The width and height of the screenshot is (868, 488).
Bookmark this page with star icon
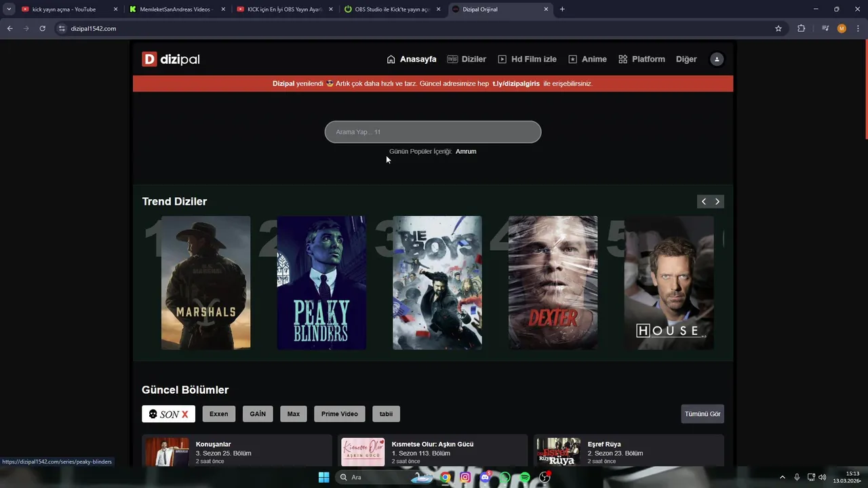[778, 28]
